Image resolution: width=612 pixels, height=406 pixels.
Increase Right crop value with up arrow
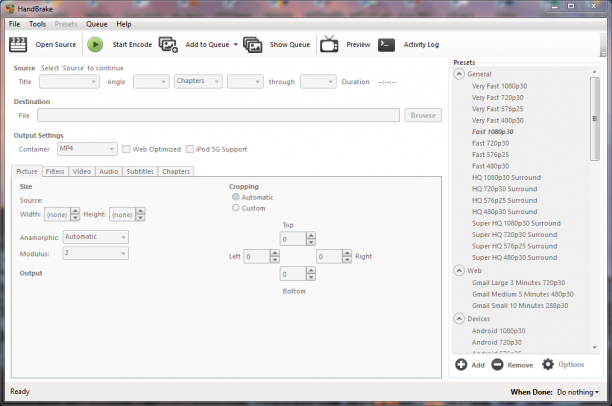click(347, 253)
